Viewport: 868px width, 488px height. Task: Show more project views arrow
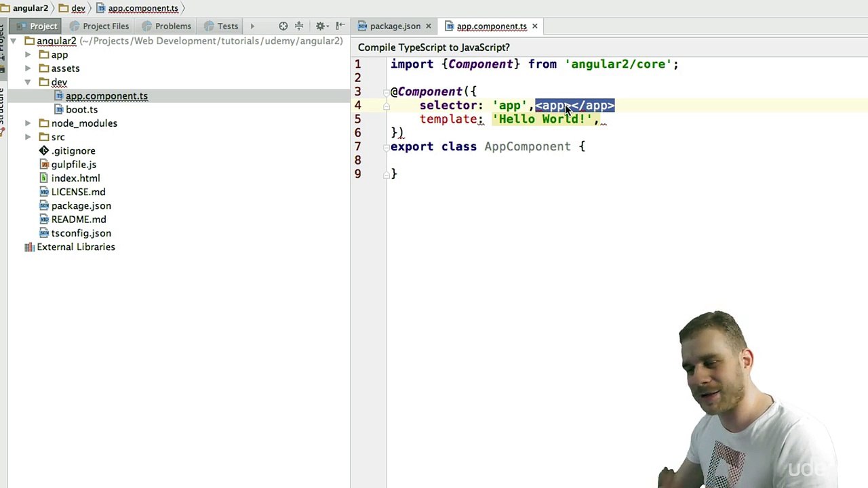coord(252,26)
